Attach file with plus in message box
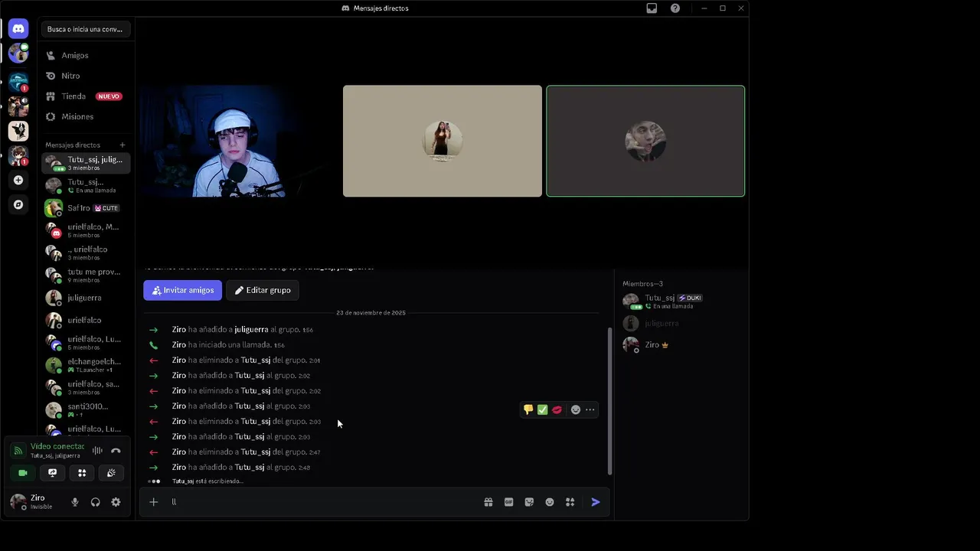Screen dimensions: 980x551 pyautogui.click(x=154, y=502)
